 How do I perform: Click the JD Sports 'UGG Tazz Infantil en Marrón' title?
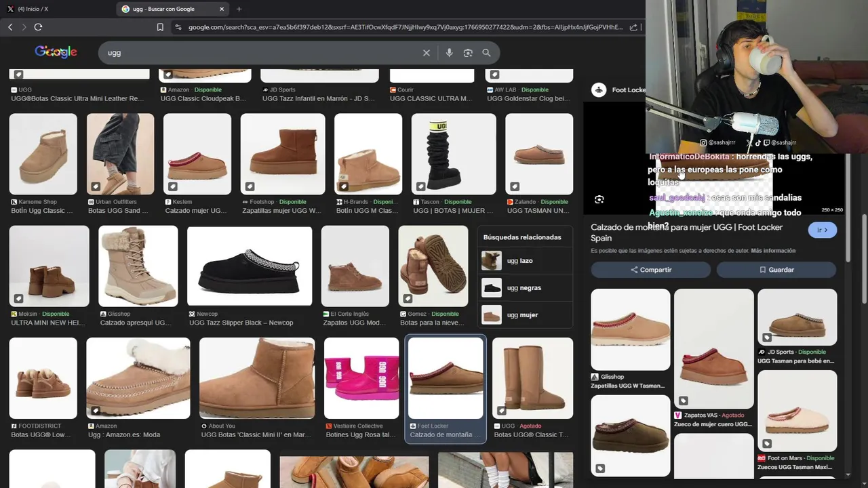(x=318, y=99)
